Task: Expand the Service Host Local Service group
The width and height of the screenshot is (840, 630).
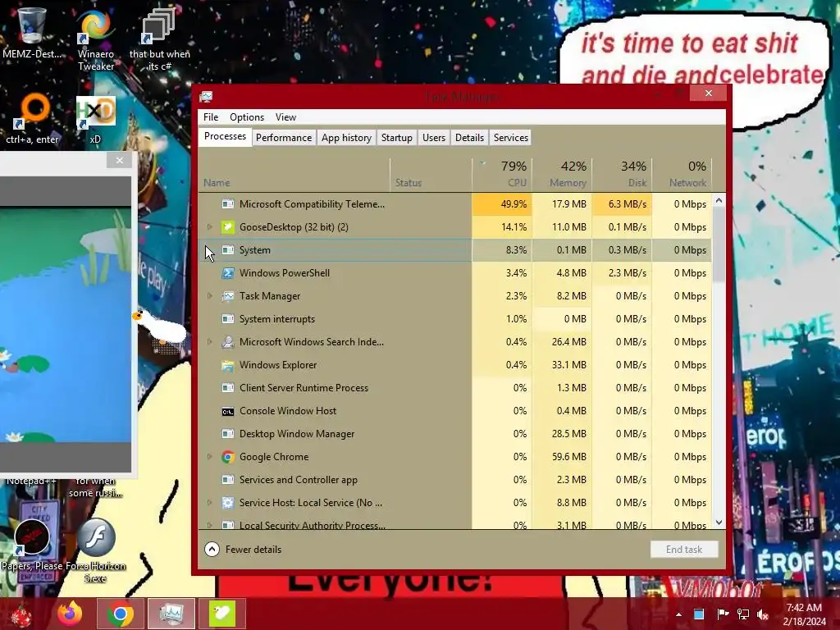Action: click(210, 503)
